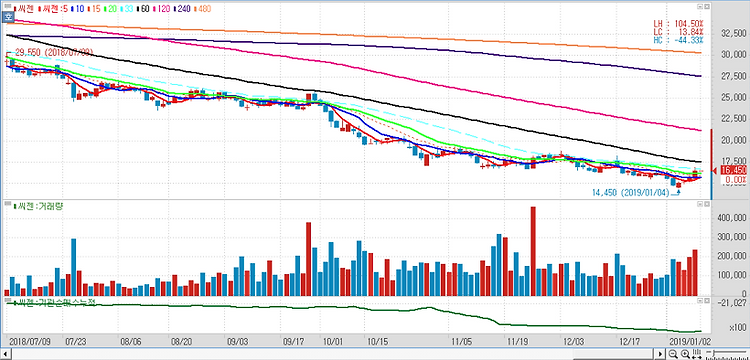Click the orange-red 15 moving average legend
750x360 pixels.
tap(94, 8)
